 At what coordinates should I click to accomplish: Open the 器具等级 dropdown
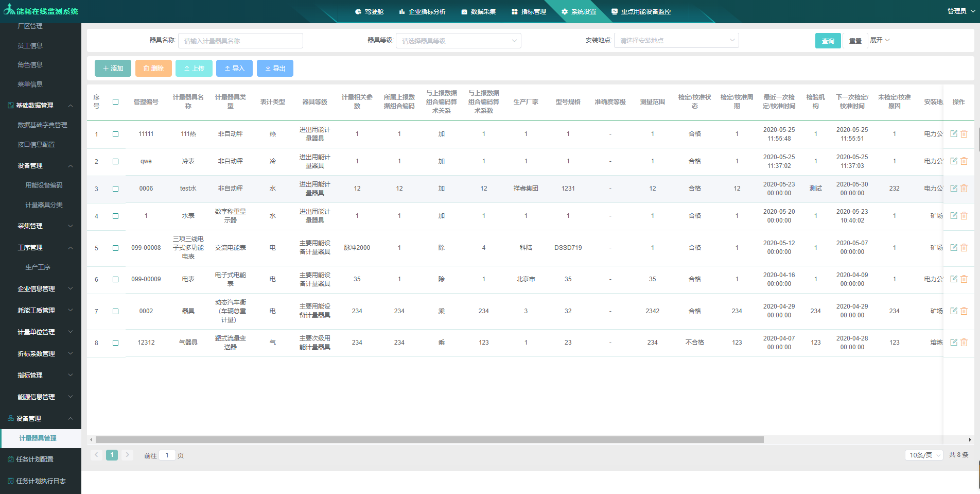click(458, 41)
